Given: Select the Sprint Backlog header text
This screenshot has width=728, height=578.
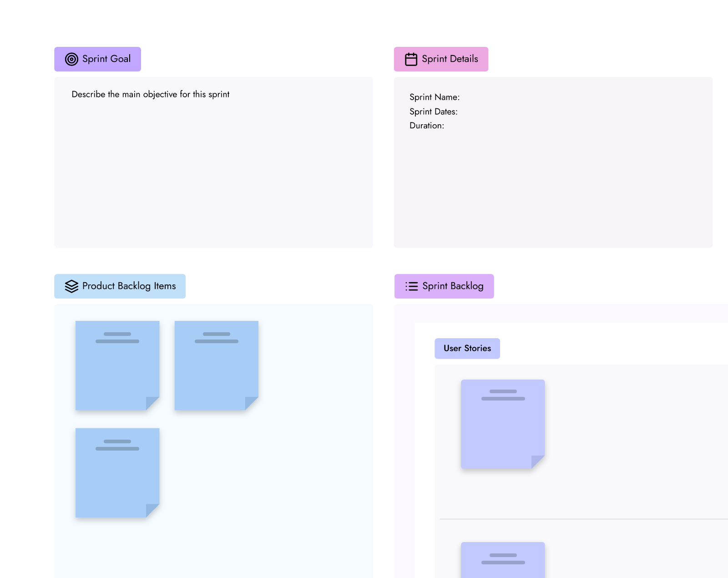Looking at the screenshot, I should click(453, 286).
